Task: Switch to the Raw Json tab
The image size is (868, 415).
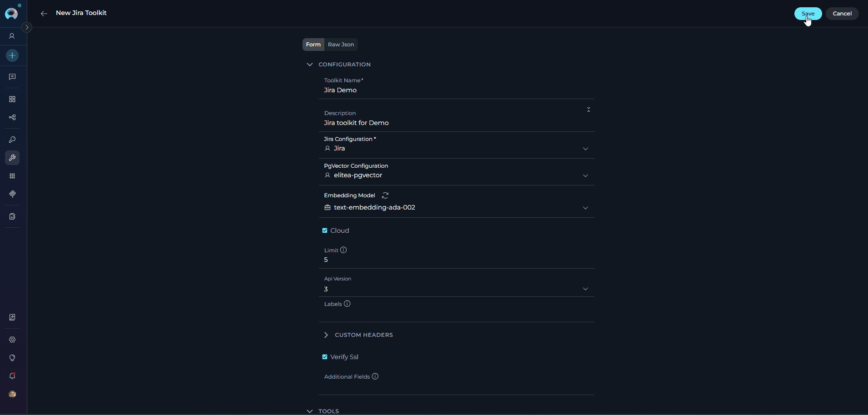Action: coord(341,44)
